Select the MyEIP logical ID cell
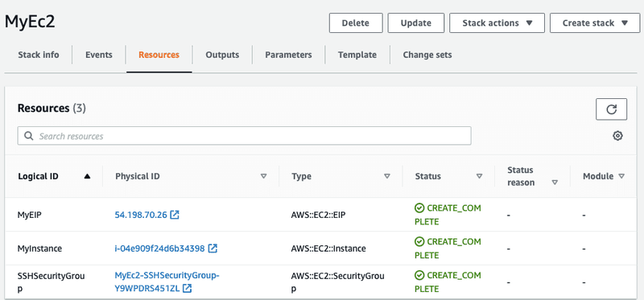Screen dimensions: 644x300 pyautogui.click(x=29, y=215)
